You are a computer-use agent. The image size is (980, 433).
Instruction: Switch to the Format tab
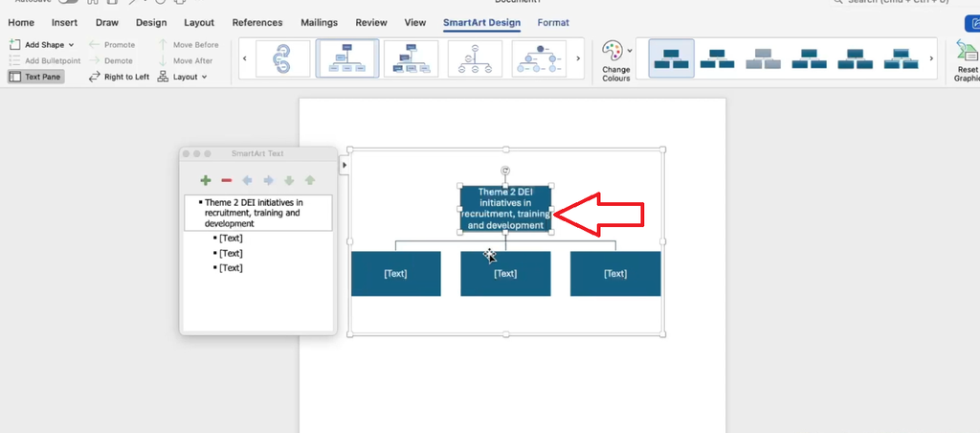pos(553,23)
